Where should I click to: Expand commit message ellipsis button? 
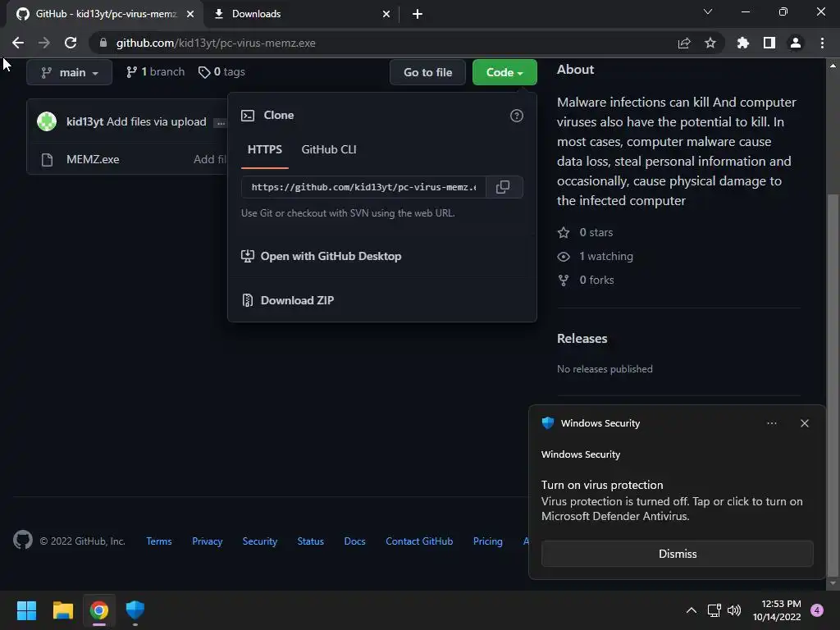coord(220,123)
